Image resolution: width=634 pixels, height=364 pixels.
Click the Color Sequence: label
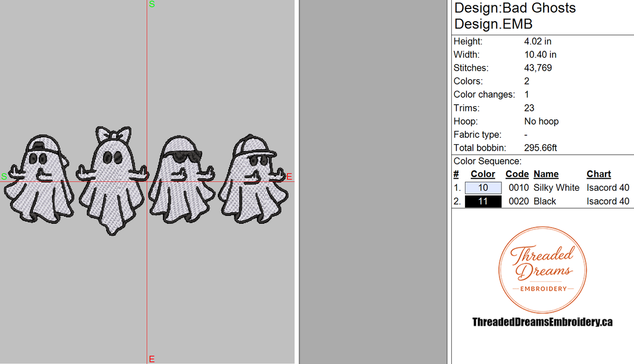tap(488, 161)
